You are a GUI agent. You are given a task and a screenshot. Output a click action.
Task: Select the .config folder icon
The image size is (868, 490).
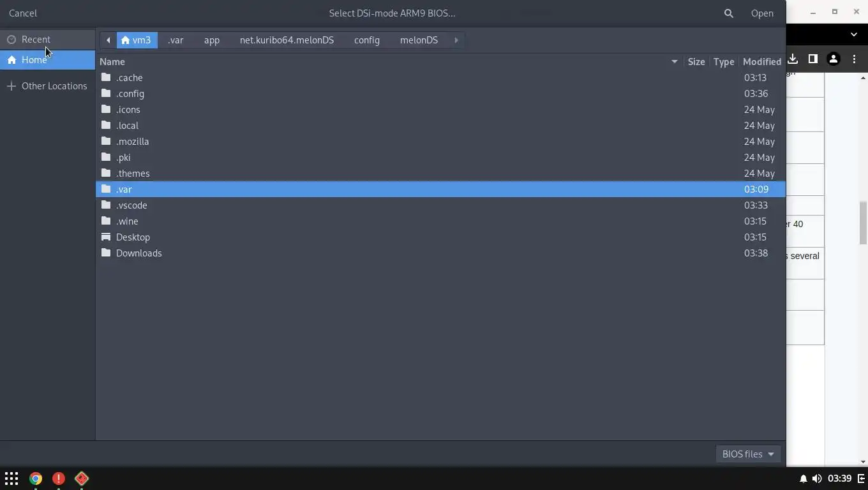point(106,93)
